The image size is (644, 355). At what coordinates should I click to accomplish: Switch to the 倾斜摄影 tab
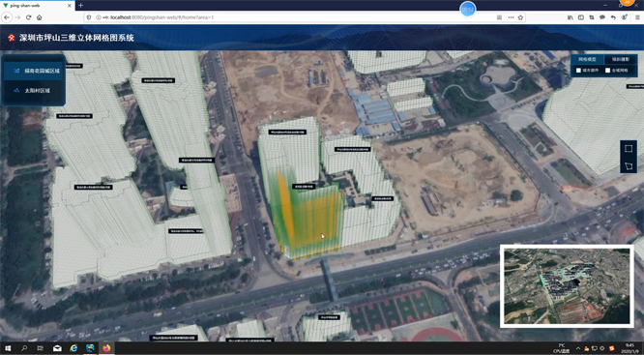tap(621, 60)
